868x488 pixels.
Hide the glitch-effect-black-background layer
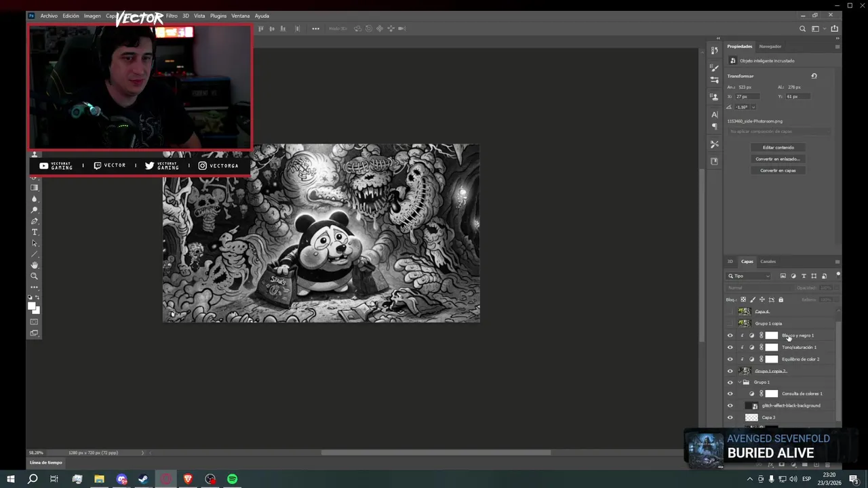click(x=730, y=405)
